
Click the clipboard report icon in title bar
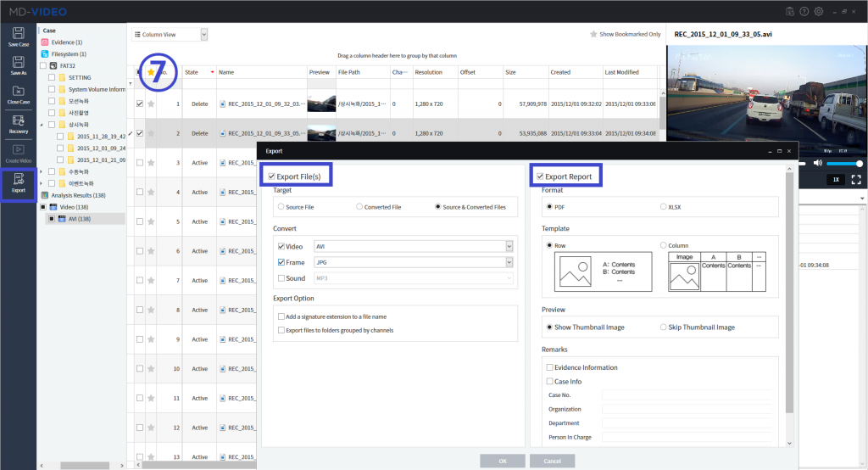pos(789,11)
